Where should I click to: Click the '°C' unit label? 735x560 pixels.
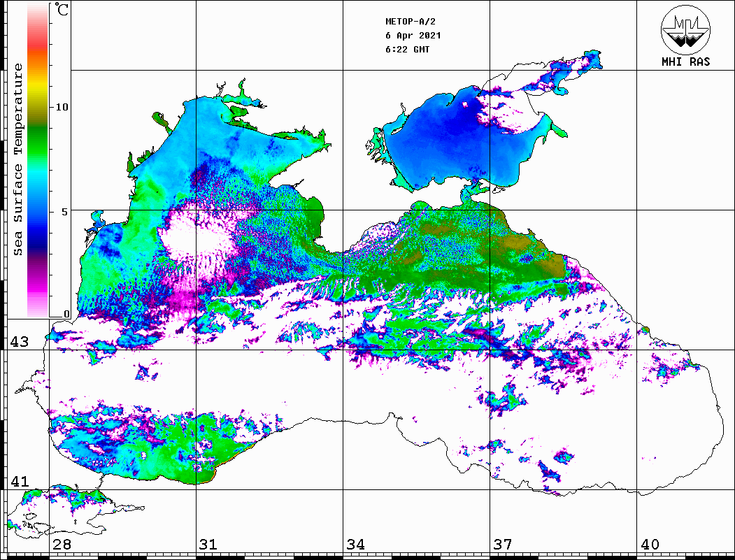click(x=62, y=9)
